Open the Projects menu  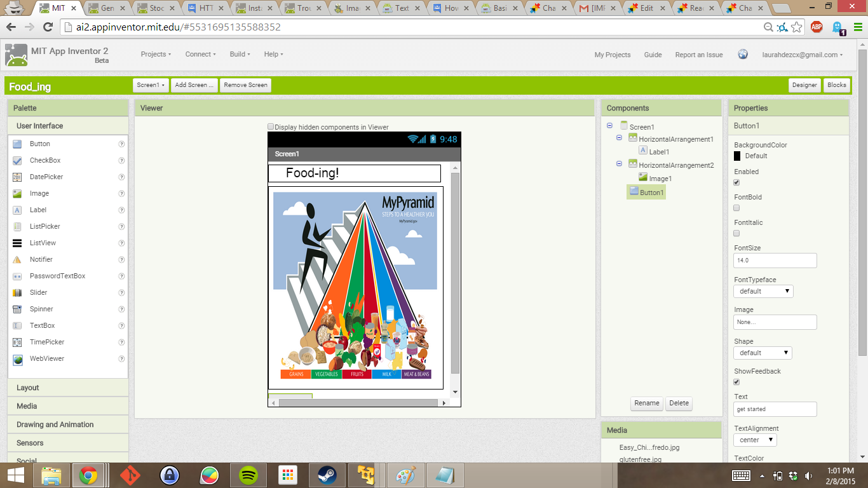click(156, 55)
